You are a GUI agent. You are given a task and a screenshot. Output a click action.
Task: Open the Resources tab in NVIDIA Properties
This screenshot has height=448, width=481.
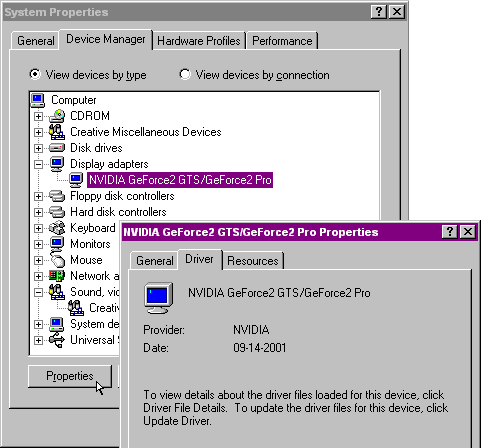253,261
